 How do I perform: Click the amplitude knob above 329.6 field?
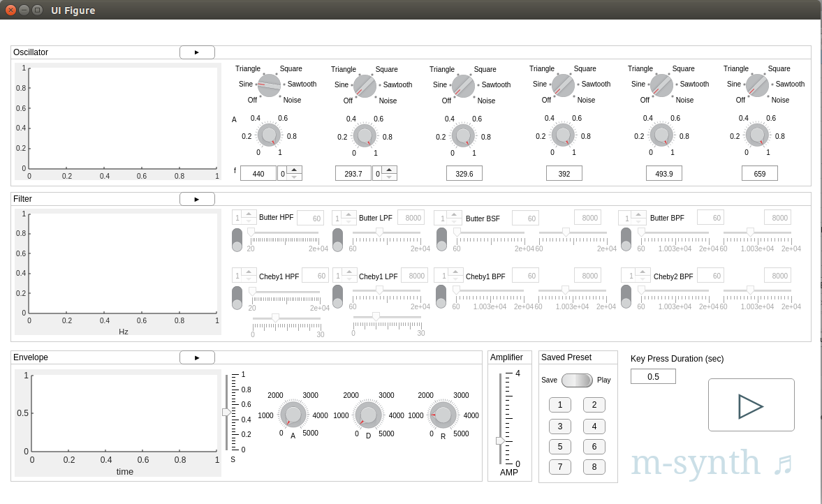pyautogui.click(x=464, y=135)
